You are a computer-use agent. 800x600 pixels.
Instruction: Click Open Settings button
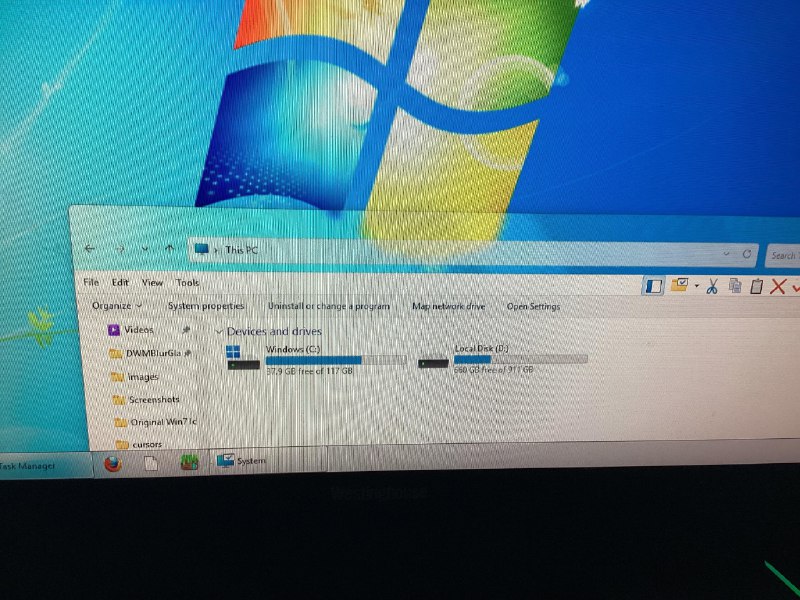pos(533,306)
